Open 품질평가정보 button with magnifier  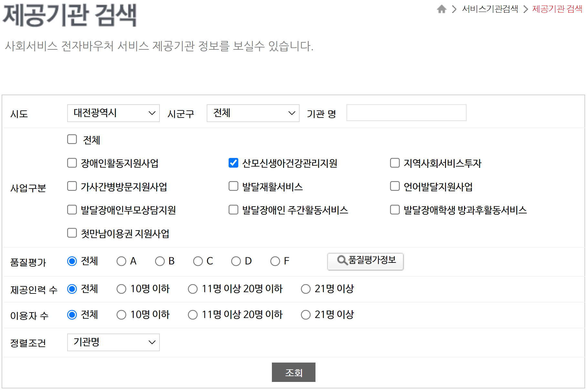[x=366, y=261]
